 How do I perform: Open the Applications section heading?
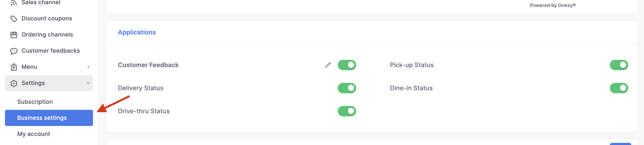pyautogui.click(x=137, y=32)
